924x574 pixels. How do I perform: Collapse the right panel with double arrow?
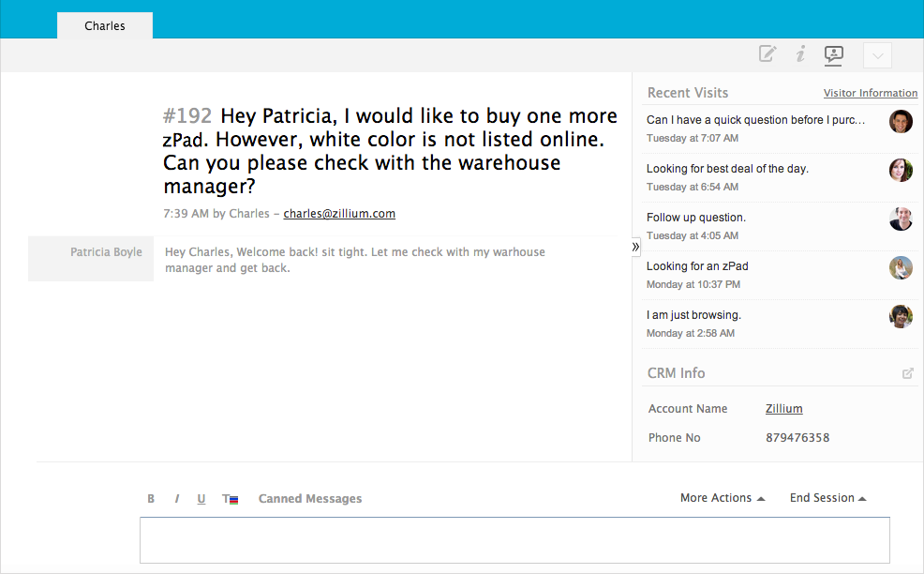tap(635, 247)
